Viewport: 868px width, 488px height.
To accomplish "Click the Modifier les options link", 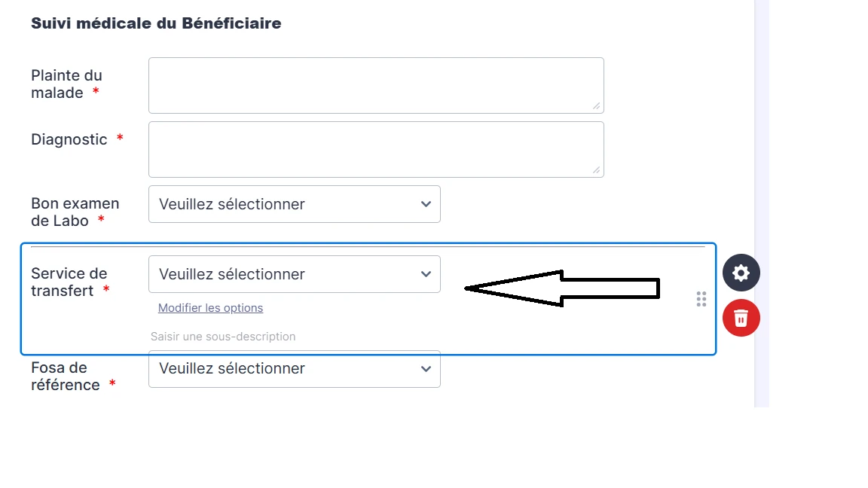I will tap(210, 308).
